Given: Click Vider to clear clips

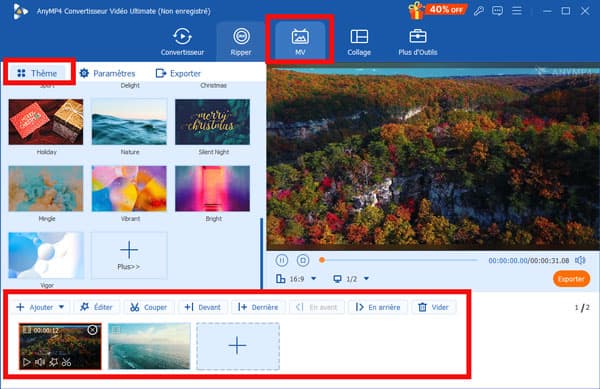Looking at the screenshot, I should pyautogui.click(x=434, y=307).
